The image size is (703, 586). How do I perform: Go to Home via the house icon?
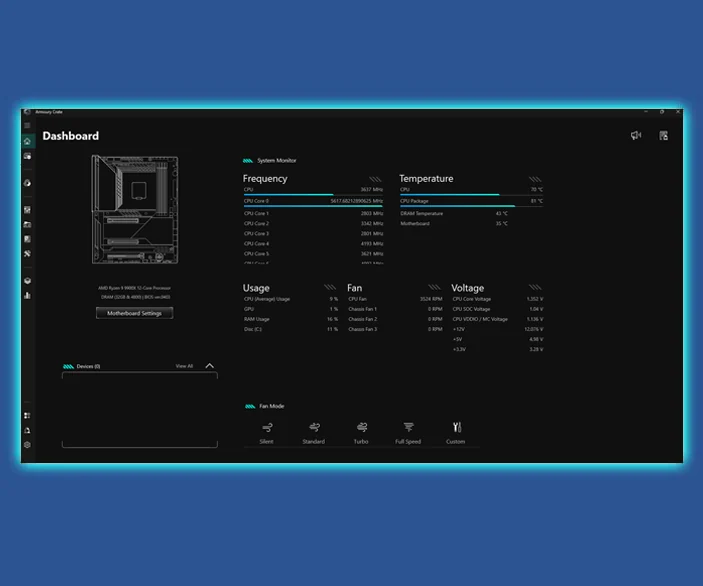[x=27, y=141]
